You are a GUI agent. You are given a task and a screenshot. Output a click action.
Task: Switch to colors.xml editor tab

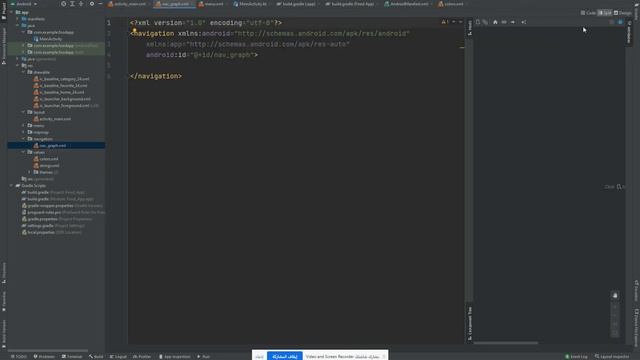(451, 4)
